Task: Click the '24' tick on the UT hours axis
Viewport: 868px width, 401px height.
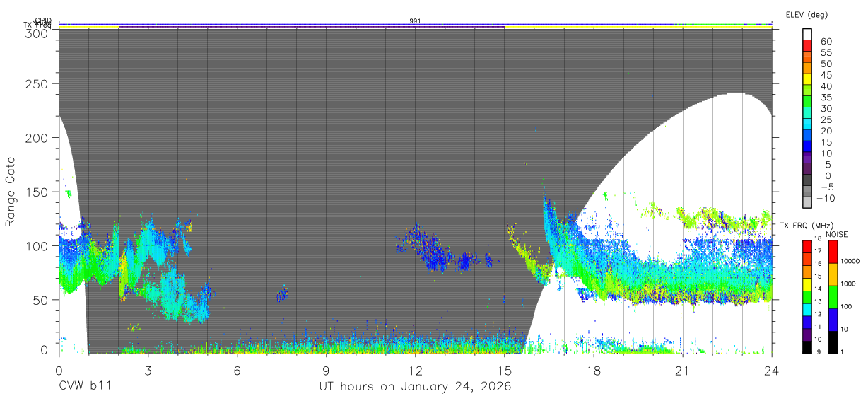Action: [772, 370]
